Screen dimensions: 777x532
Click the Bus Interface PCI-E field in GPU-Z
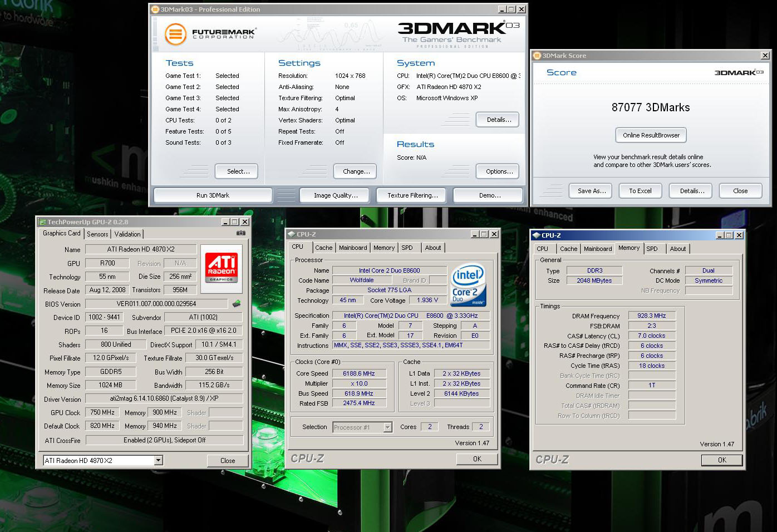(204, 331)
